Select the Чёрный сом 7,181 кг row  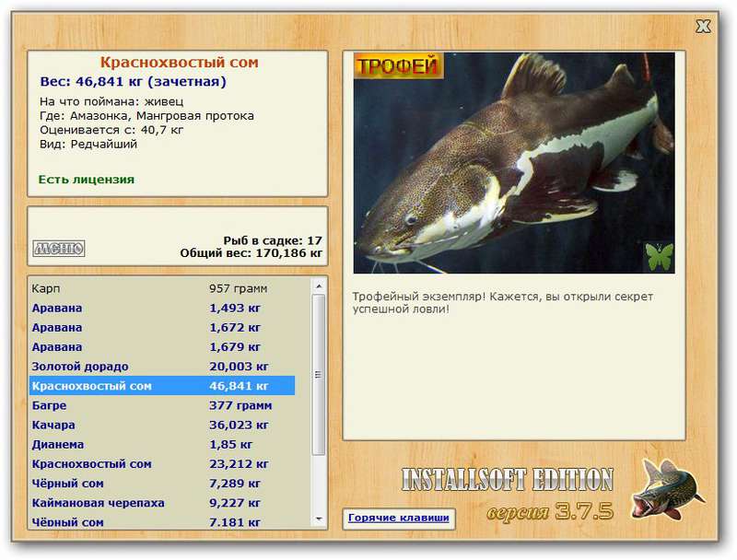(x=162, y=521)
